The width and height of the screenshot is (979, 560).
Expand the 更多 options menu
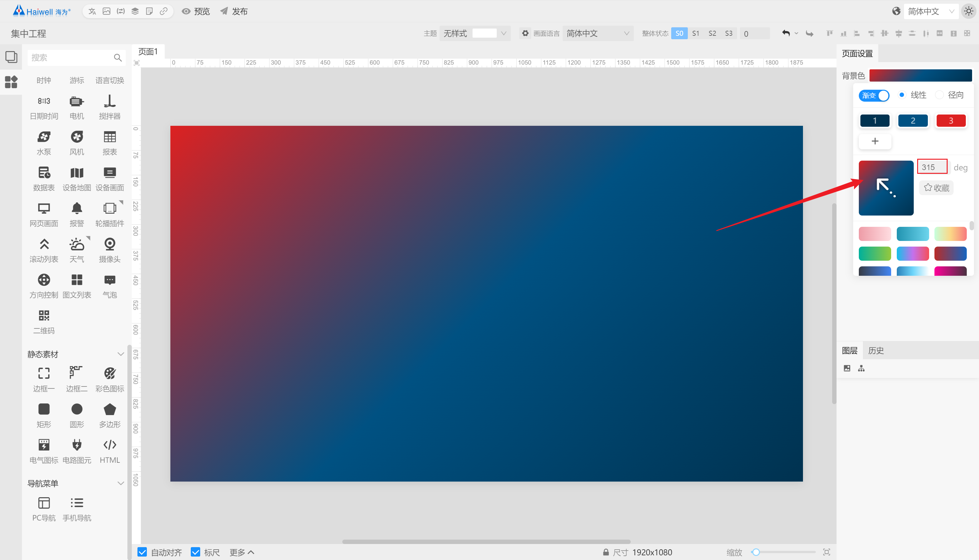click(x=242, y=552)
